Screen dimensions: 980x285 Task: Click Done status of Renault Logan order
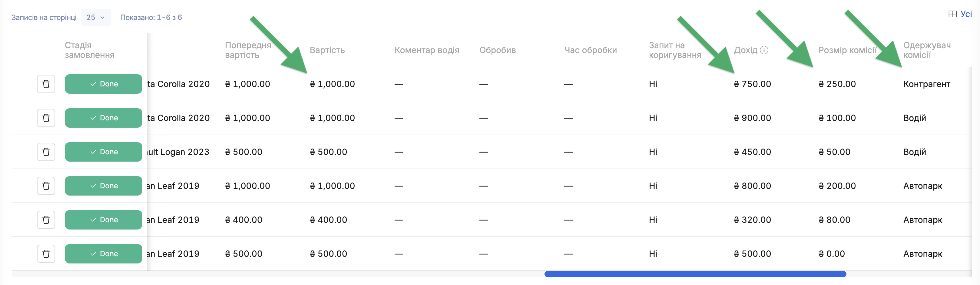click(x=104, y=152)
